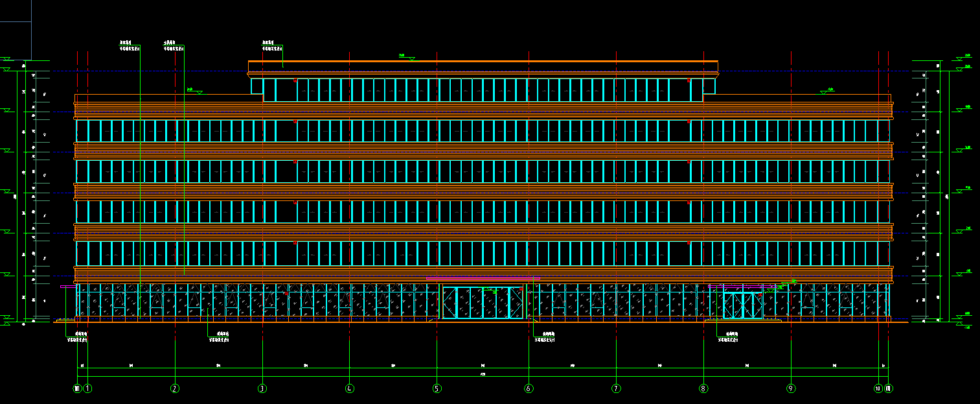The image size is (980, 404).
Task: Click the annotation text below axis 6
Action: [x=545, y=336]
